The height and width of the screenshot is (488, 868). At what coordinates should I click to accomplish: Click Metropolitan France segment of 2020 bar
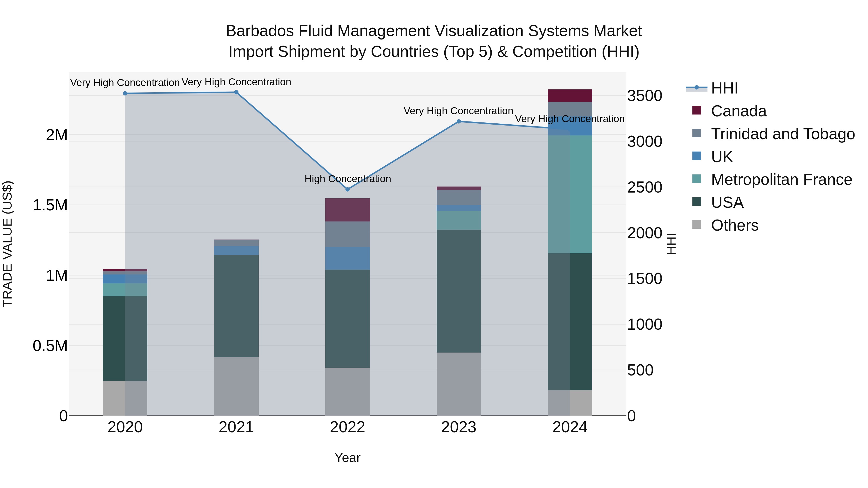click(125, 290)
